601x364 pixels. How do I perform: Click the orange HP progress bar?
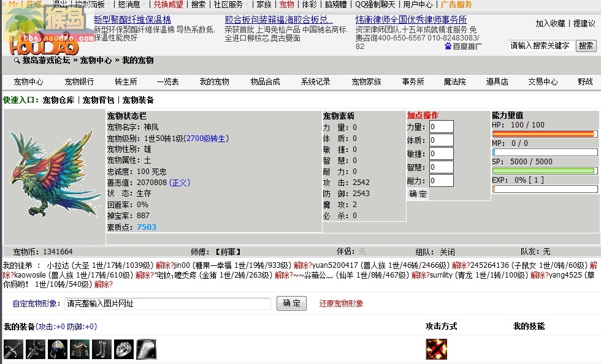pyautogui.click(x=545, y=134)
